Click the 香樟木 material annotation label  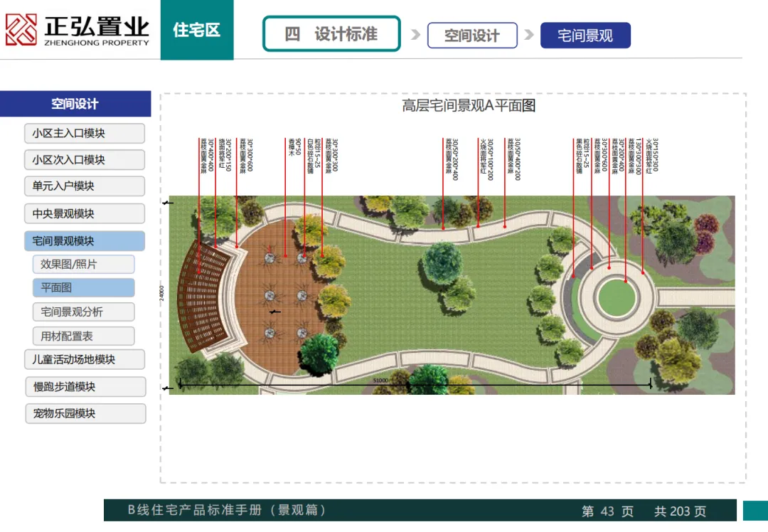coord(292,147)
